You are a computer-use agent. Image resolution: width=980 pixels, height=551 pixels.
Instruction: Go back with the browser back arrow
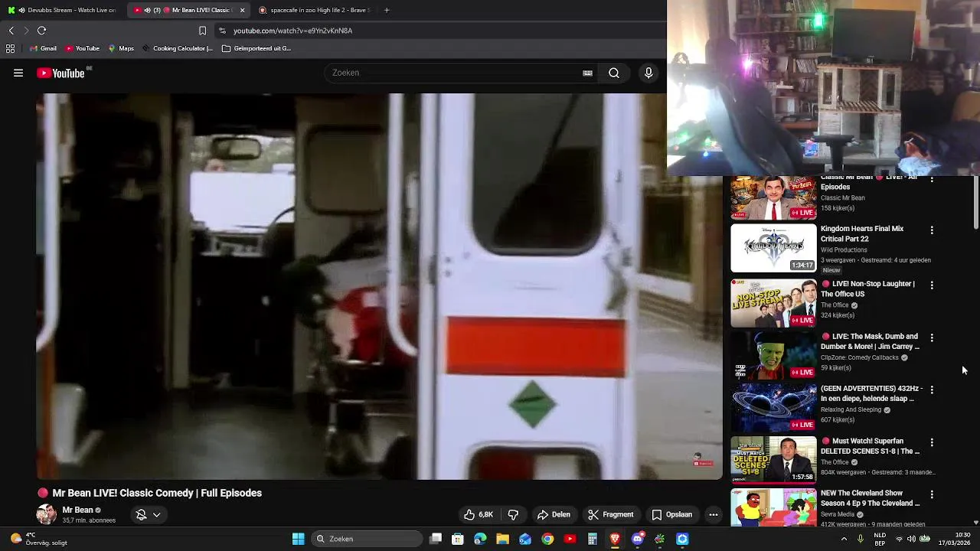tap(11, 31)
